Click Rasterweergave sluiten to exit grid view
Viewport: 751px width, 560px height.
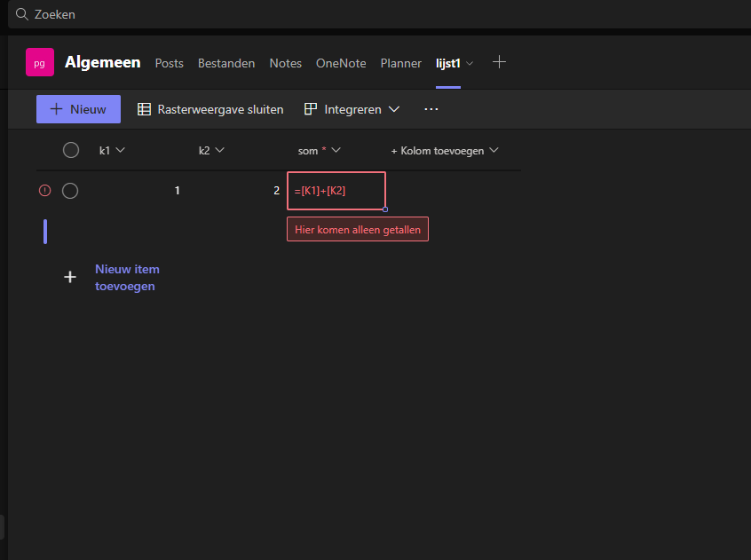pos(210,109)
